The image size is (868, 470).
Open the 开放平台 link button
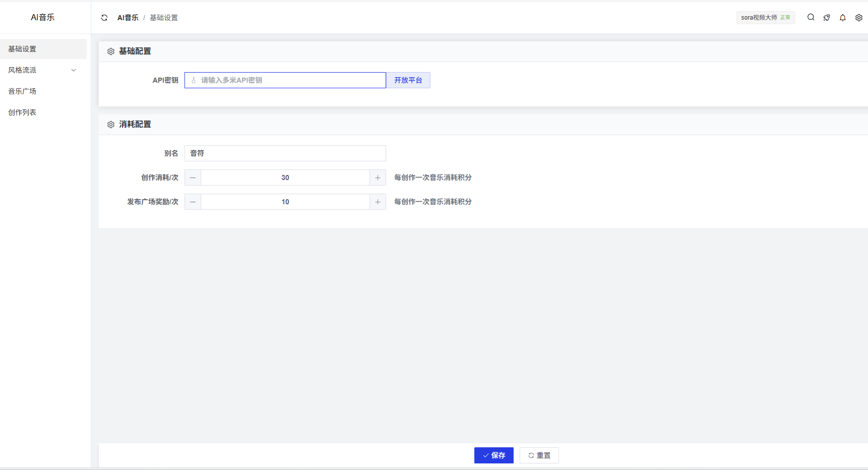408,80
